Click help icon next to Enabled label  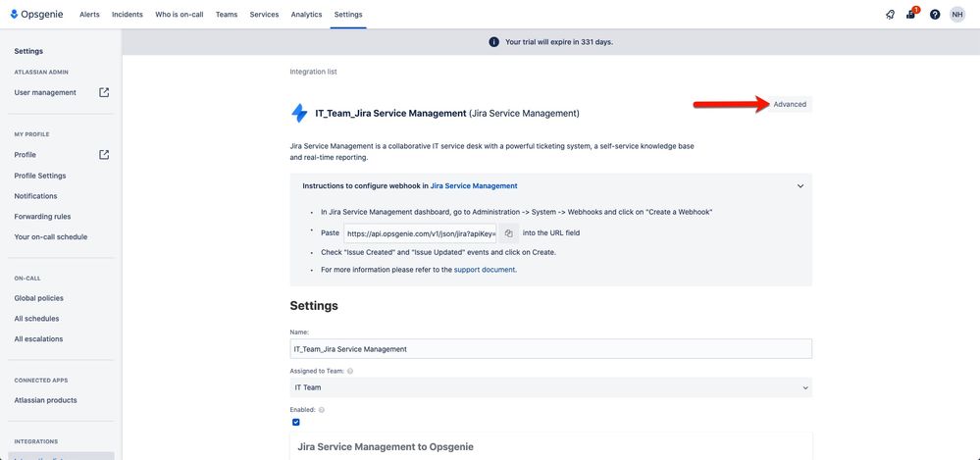click(321, 410)
